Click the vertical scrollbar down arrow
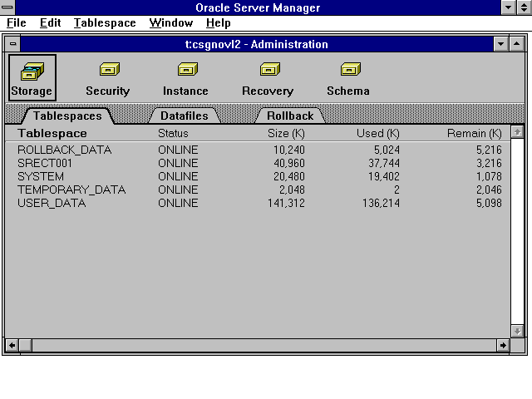The height and width of the screenshot is (399, 532). pos(517,330)
